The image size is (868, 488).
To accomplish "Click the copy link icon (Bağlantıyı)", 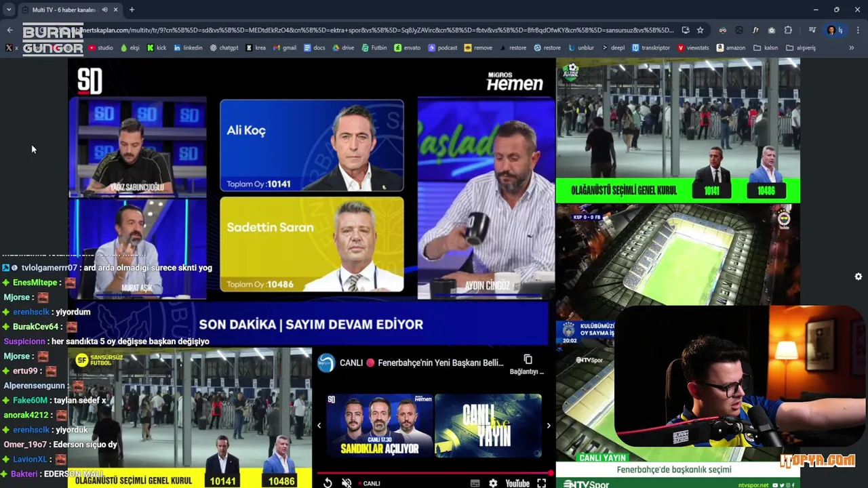I will 528,359.
